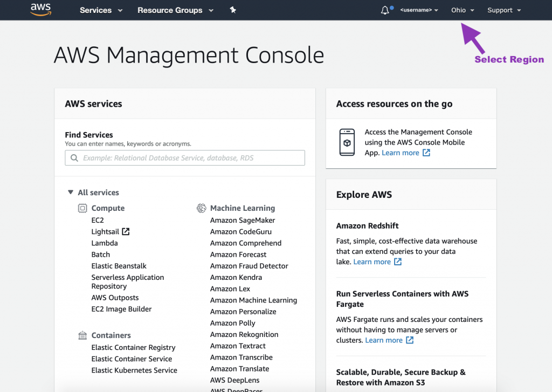Open the EC2 service link
The height and width of the screenshot is (392, 552).
point(98,220)
